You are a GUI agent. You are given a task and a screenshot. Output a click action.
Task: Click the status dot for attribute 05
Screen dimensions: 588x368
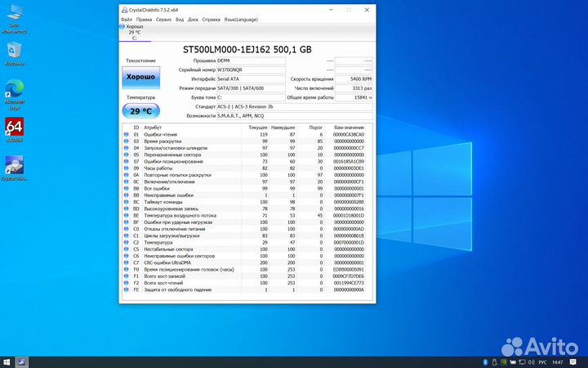click(x=126, y=155)
